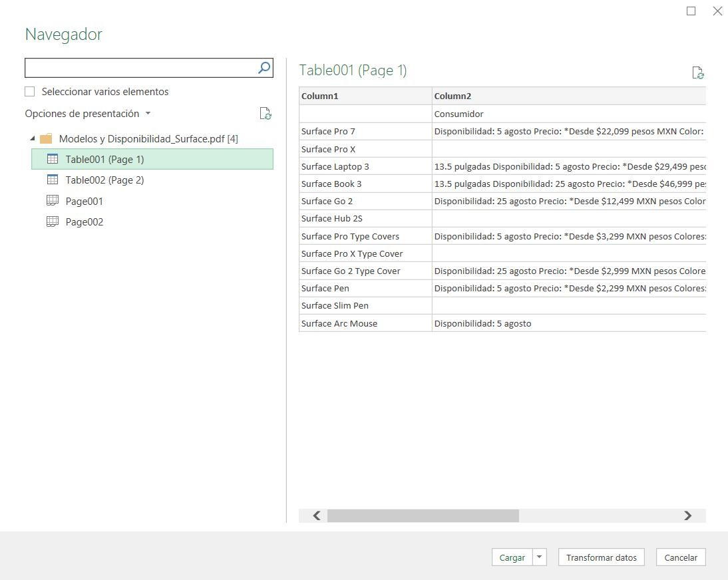Click the search magnifier icon
Screen dimensions: 728x580
(x=264, y=67)
